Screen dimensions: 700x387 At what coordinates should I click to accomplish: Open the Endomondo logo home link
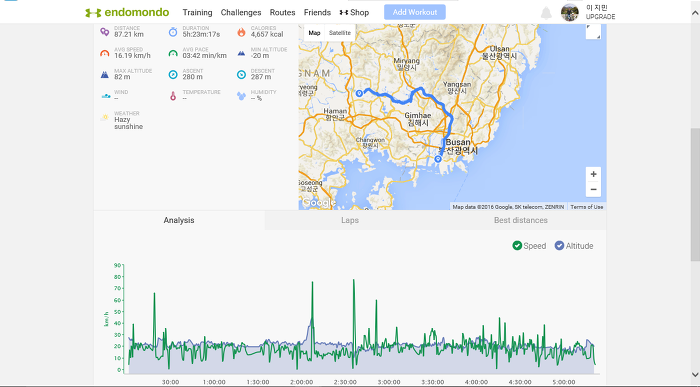pos(127,12)
